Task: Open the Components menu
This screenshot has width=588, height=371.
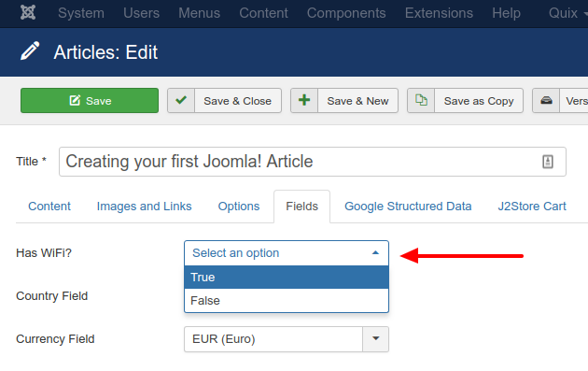Action: coord(346,13)
